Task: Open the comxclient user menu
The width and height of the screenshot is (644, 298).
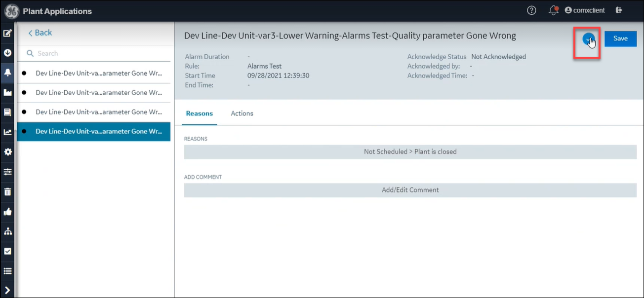Action: point(585,10)
